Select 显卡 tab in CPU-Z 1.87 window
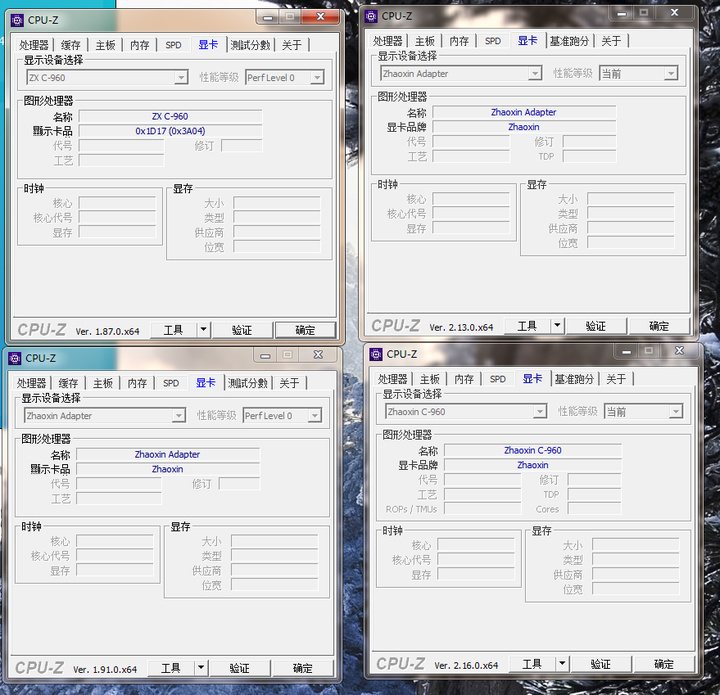 (208, 45)
